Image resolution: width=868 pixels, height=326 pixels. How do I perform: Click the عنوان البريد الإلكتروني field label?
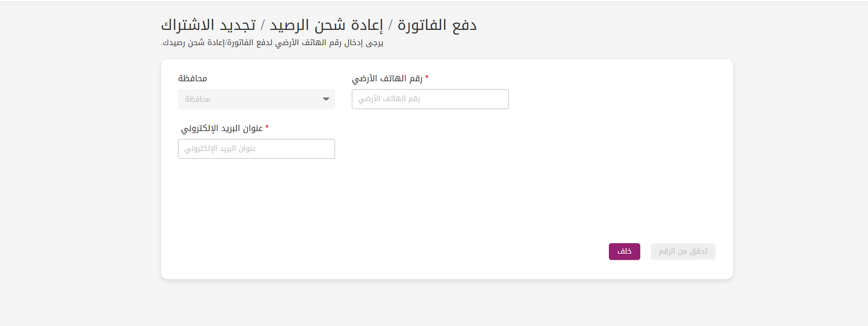(222, 128)
